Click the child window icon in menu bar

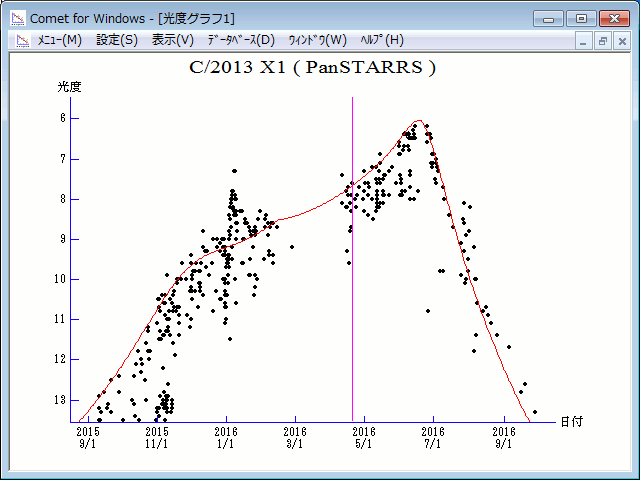(23, 40)
